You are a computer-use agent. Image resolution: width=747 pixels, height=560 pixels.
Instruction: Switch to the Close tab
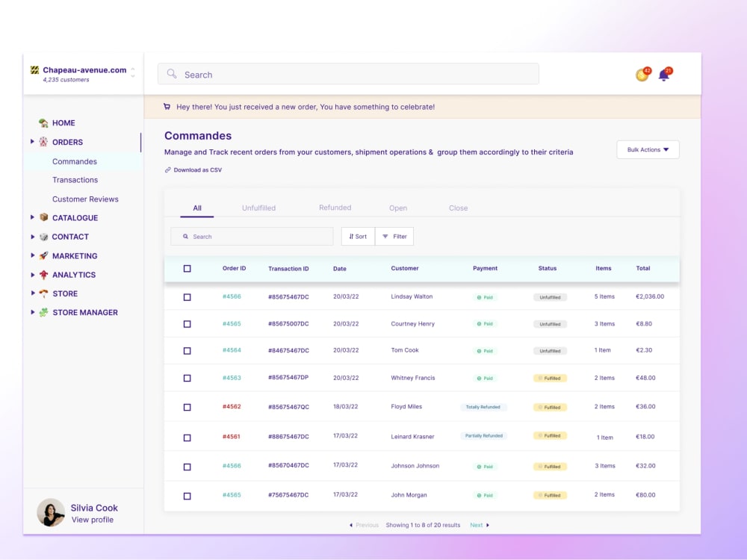tap(459, 208)
